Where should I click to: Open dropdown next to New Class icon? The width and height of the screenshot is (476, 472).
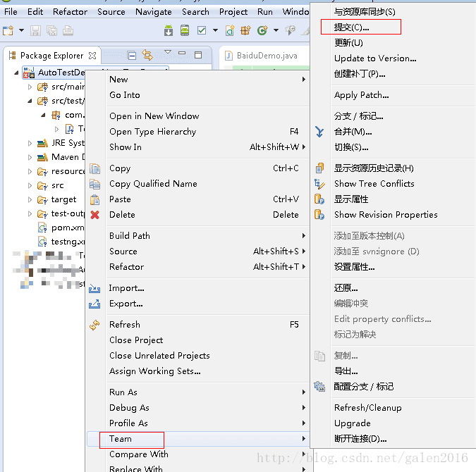coord(276,30)
